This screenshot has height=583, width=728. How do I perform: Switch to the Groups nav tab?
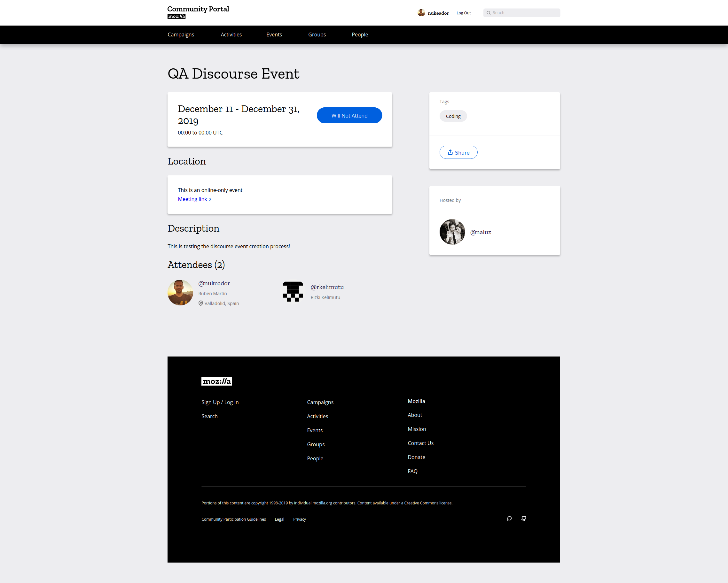pos(317,35)
